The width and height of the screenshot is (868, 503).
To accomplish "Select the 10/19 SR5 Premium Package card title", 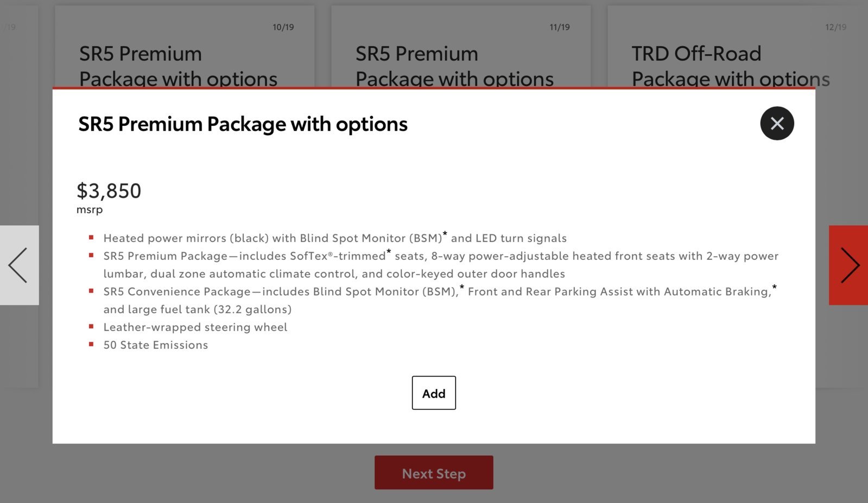I will (x=178, y=66).
